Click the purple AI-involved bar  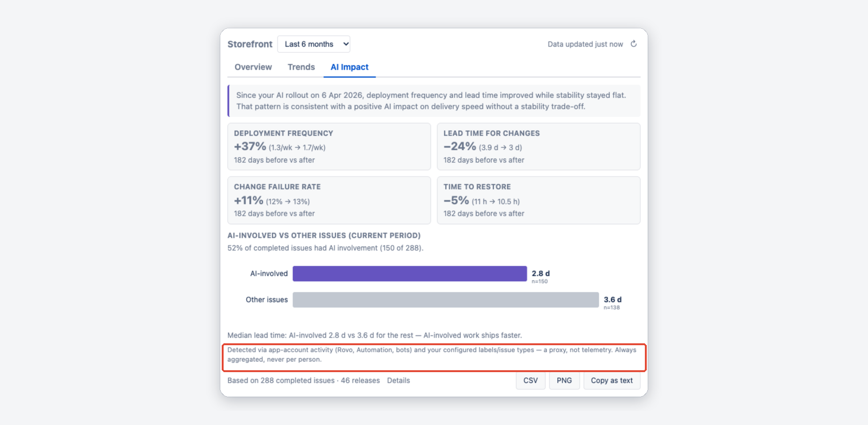(x=409, y=273)
